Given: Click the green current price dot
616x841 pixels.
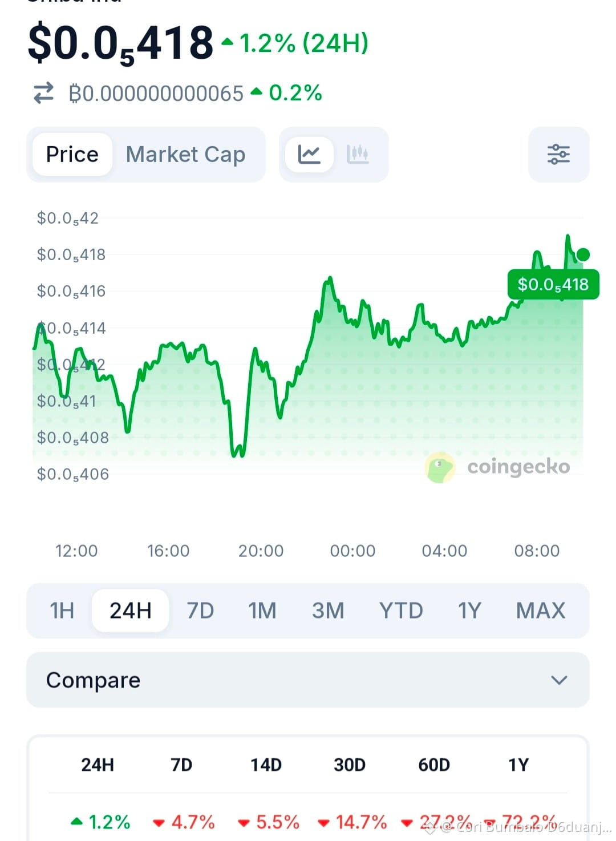Looking at the screenshot, I should click(x=583, y=254).
